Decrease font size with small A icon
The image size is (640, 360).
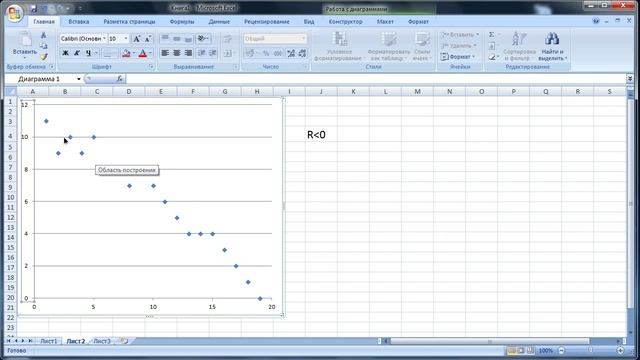(x=148, y=39)
